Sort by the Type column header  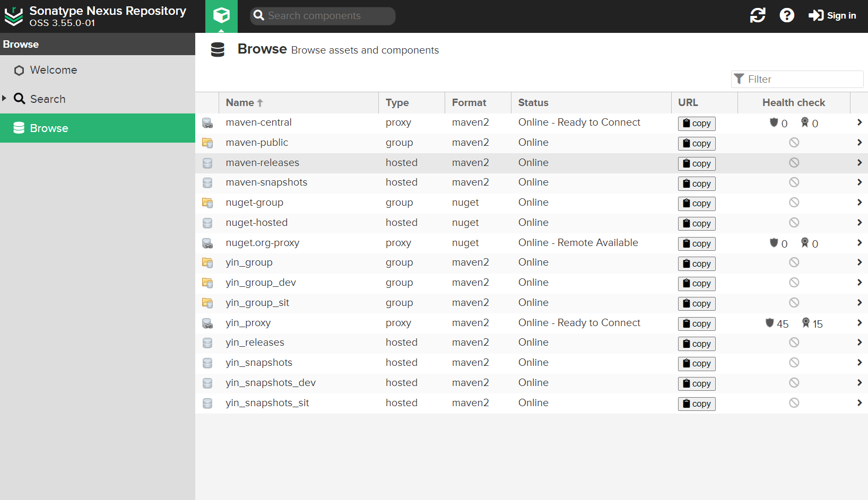tap(412, 103)
